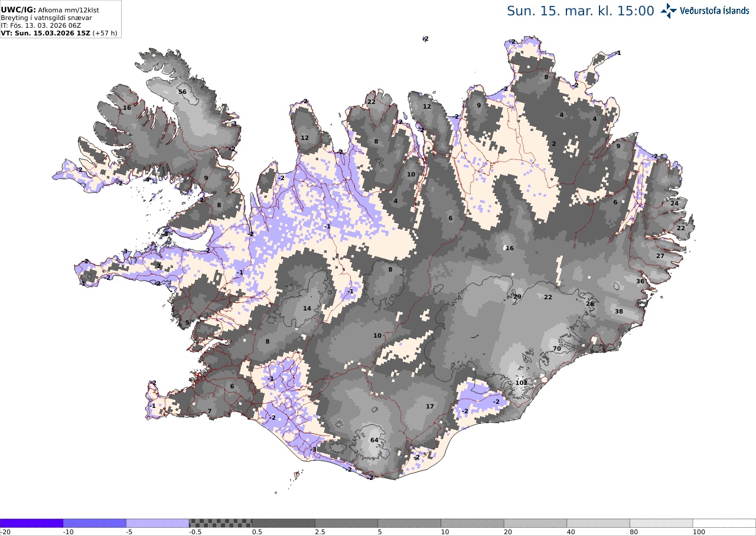This screenshot has height=536, width=756.
Task: Click the '36' value near east coast
Action: pos(640,282)
